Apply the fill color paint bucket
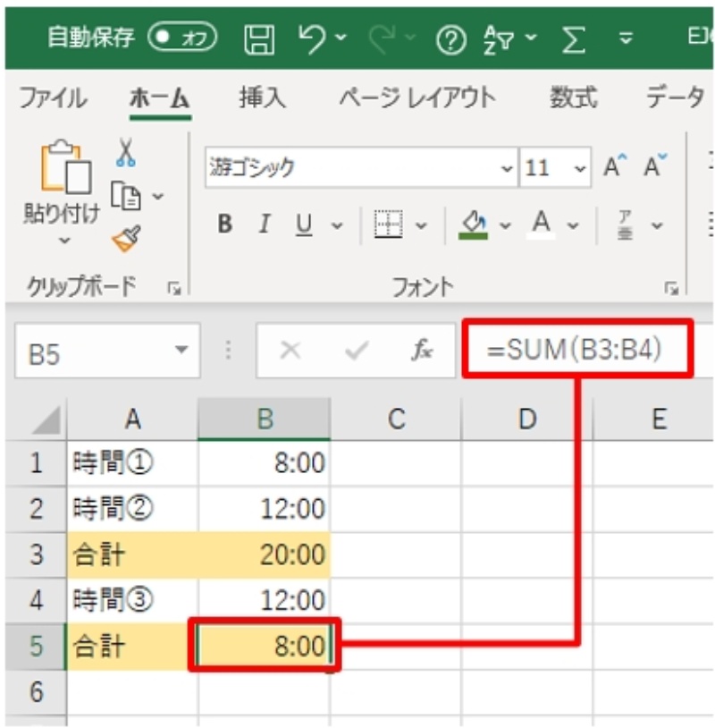The width and height of the screenshot is (715, 728). [x=473, y=224]
